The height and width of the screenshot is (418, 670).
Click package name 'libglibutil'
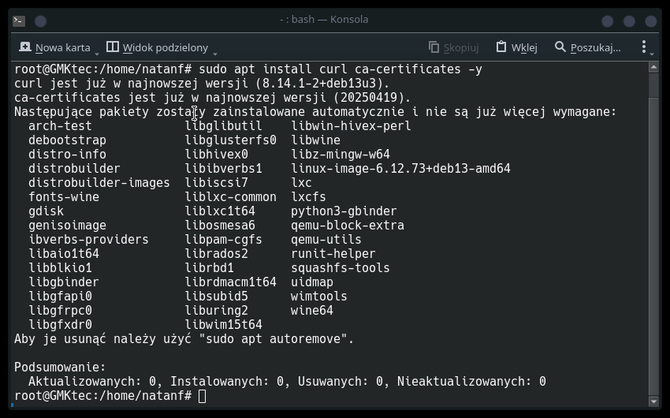click(223, 126)
